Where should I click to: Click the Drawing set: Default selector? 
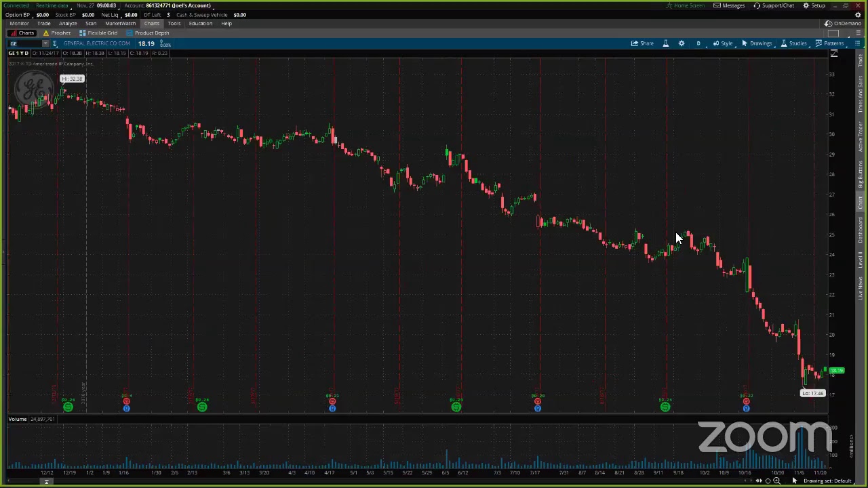pyautogui.click(x=827, y=481)
